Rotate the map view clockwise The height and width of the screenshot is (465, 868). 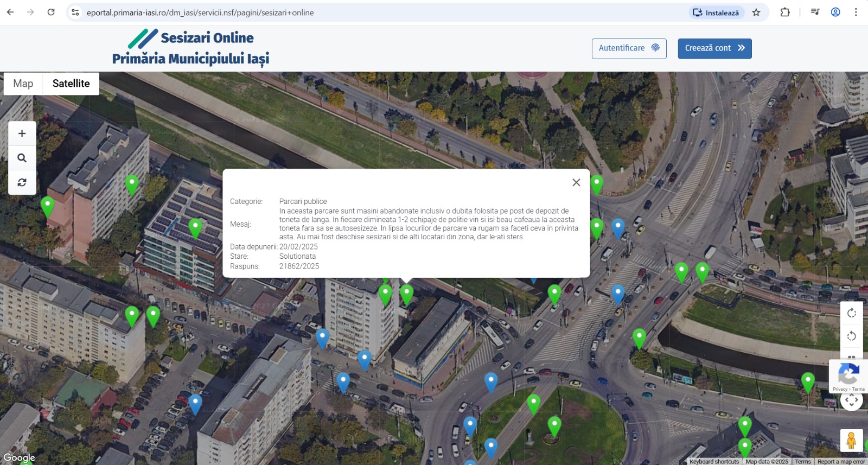tap(851, 313)
